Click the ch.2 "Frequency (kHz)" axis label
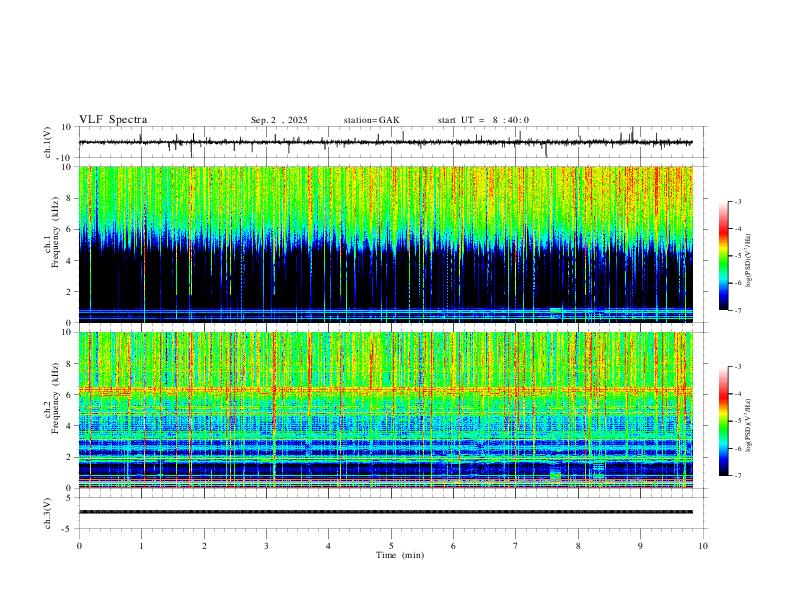 pyautogui.click(x=56, y=398)
